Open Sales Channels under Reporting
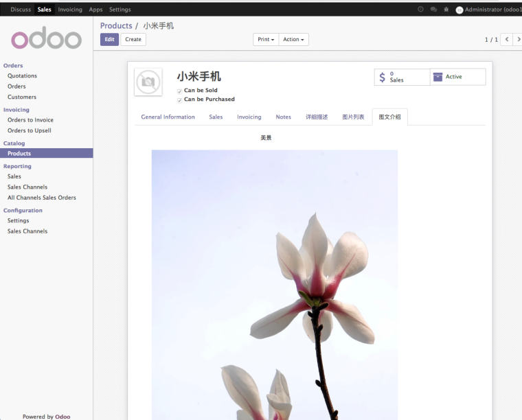 (27, 187)
